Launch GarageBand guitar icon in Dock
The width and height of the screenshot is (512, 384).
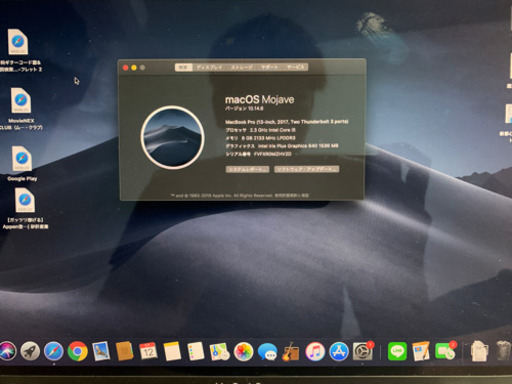[x=291, y=352]
